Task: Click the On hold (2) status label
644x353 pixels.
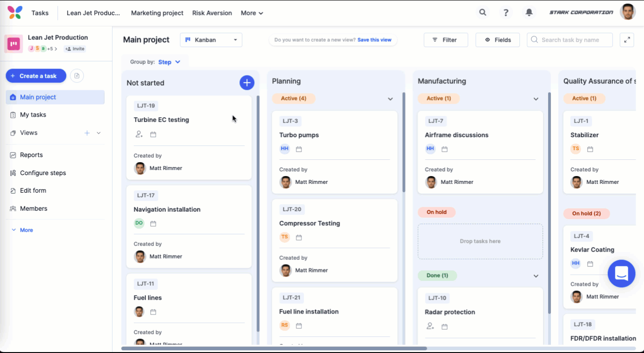Action: [587, 214]
